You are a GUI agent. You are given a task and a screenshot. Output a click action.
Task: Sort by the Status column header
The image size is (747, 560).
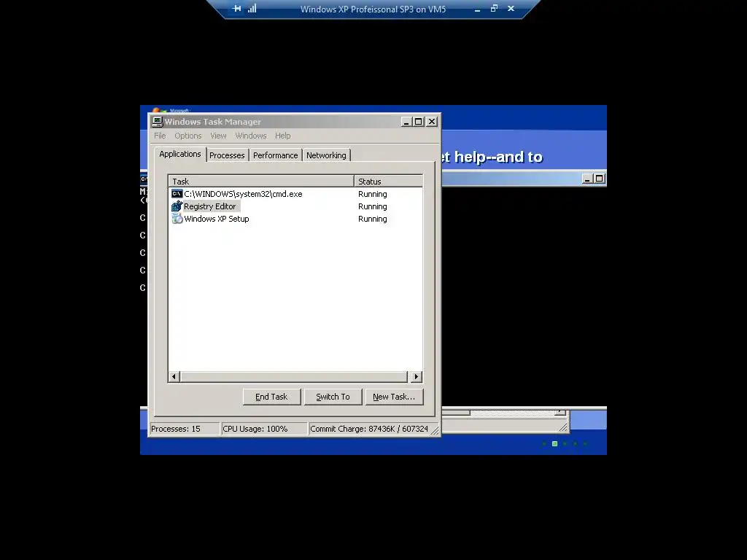tap(388, 182)
